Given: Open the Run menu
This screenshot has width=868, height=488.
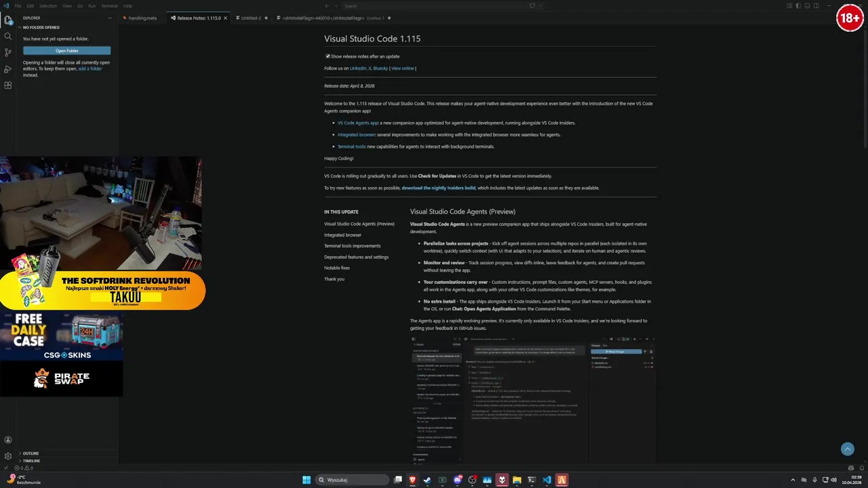Looking at the screenshot, I should (x=92, y=5).
